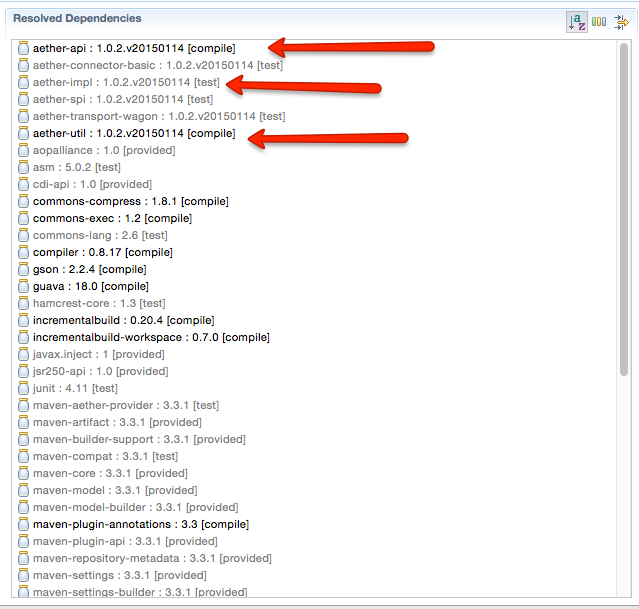Select maven-core : 3.3.1 [provided]
The image size is (639, 609).
110,473
